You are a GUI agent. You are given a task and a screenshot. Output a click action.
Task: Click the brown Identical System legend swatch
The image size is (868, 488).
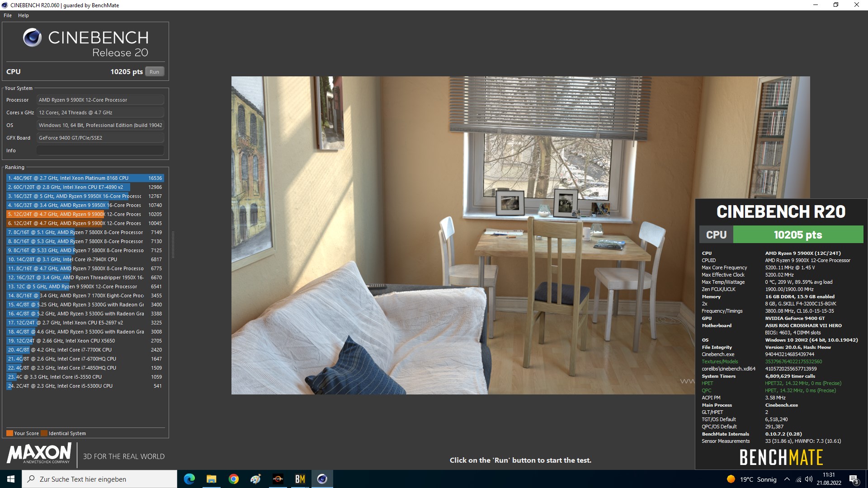44,433
